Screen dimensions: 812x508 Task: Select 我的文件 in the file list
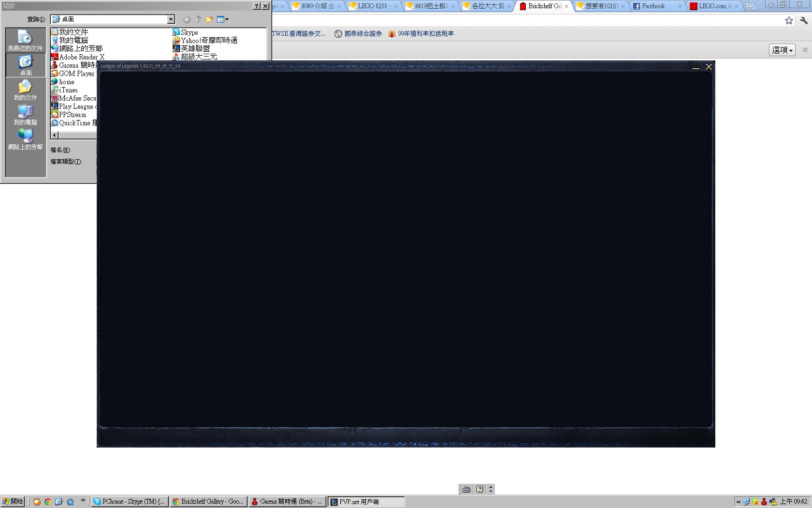tap(70, 32)
